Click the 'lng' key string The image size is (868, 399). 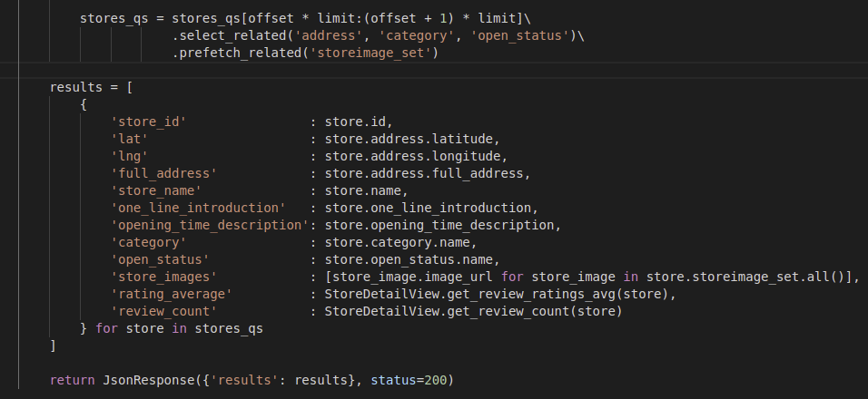coord(130,156)
